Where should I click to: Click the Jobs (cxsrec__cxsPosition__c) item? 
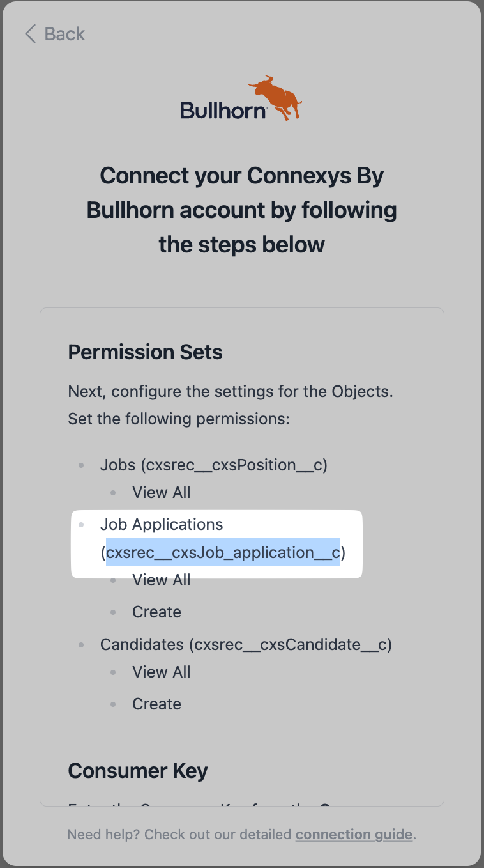pyautogui.click(x=214, y=465)
